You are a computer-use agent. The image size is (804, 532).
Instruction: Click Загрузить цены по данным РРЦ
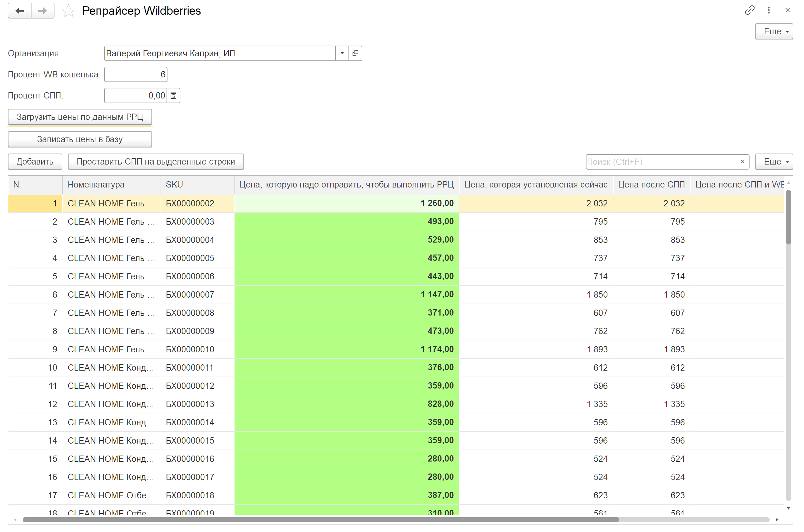[80, 117]
